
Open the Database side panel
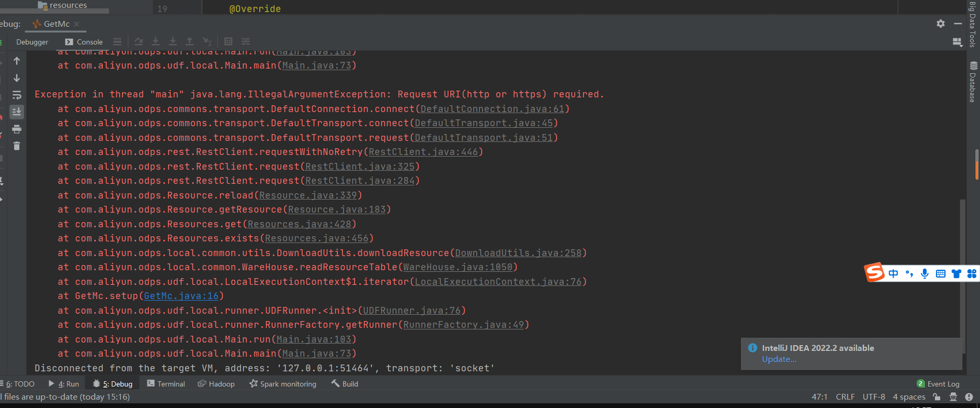point(973,82)
